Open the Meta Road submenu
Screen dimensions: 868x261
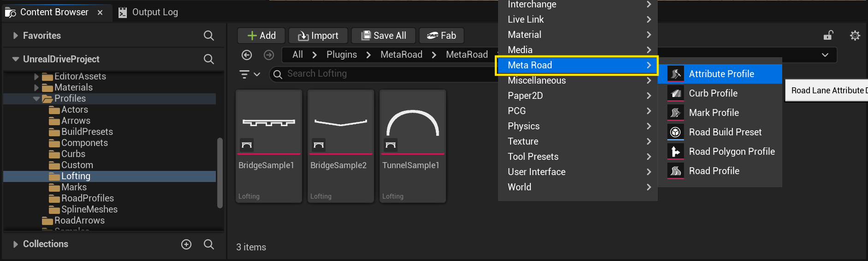pos(577,65)
